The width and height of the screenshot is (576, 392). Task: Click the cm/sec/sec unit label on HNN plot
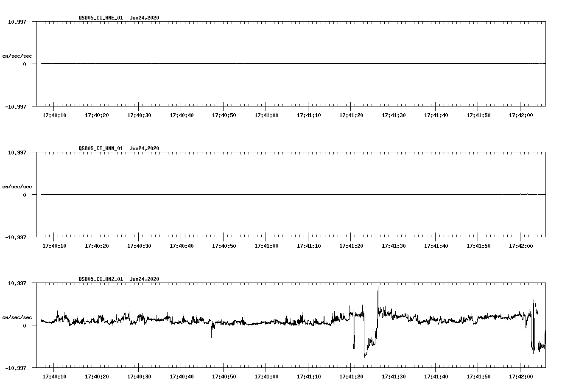pos(17,187)
